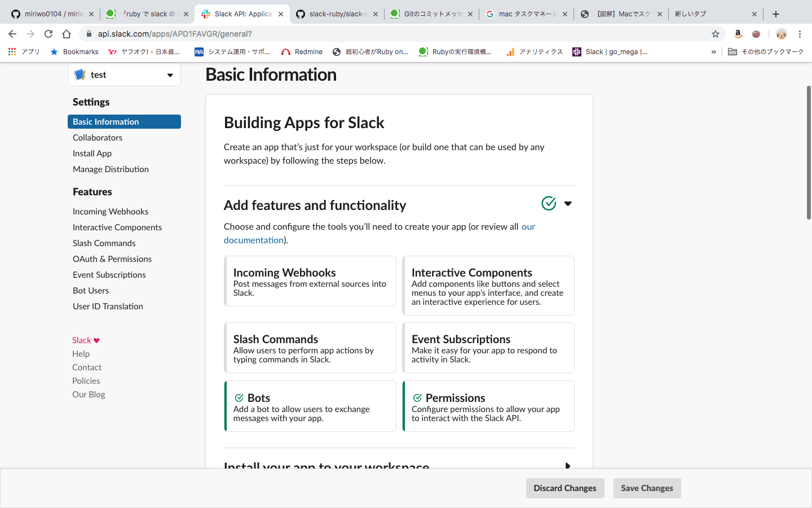Open the その他のブックマーク folder
The width and height of the screenshot is (812, 508).
click(x=766, y=52)
